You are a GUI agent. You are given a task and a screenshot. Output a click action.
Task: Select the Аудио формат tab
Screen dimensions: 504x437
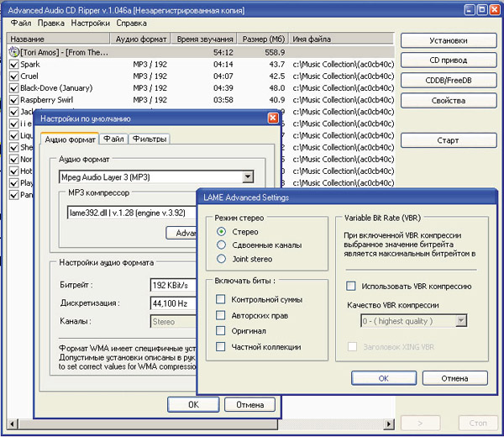coord(70,140)
